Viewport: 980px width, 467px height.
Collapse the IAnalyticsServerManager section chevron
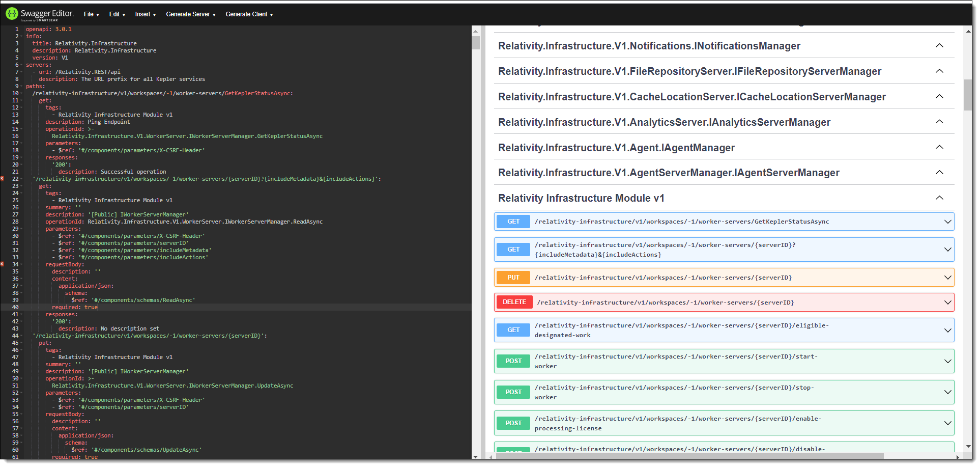[939, 122]
